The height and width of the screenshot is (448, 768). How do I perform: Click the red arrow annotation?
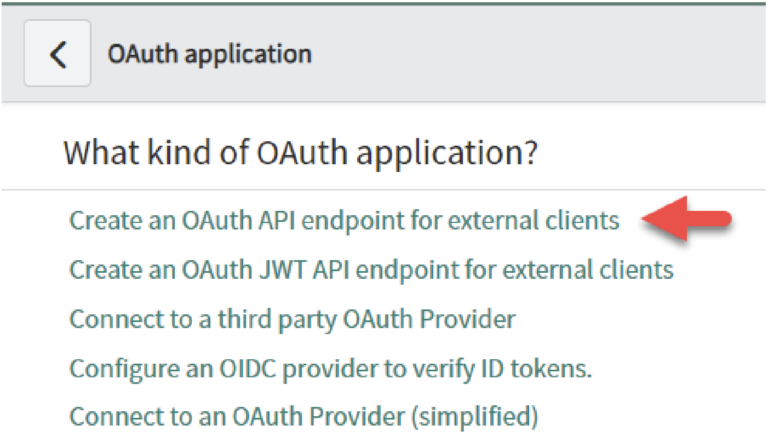688,220
